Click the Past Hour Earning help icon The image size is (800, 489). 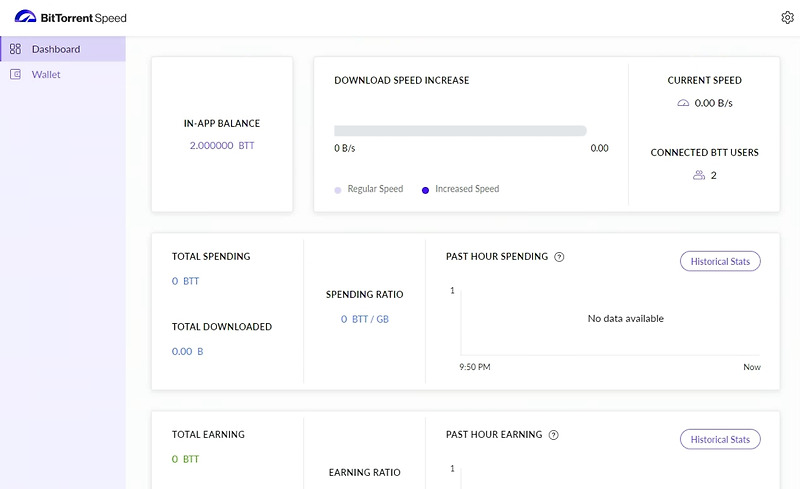tap(553, 435)
